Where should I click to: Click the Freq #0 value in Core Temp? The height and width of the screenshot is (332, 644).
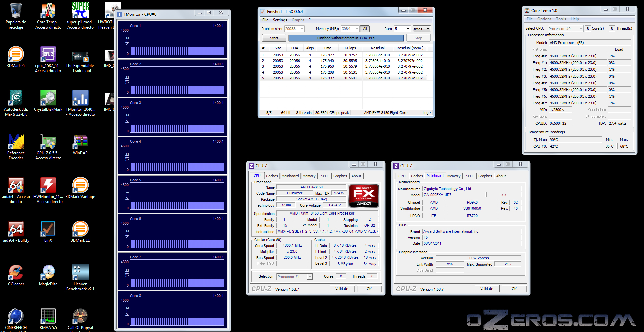coord(578,56)
